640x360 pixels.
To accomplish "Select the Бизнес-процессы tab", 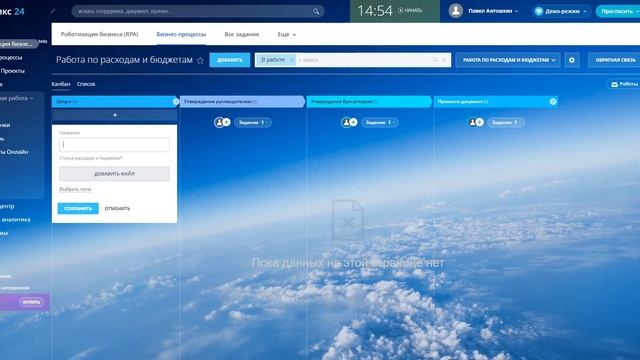I will (x=181, y=34).
